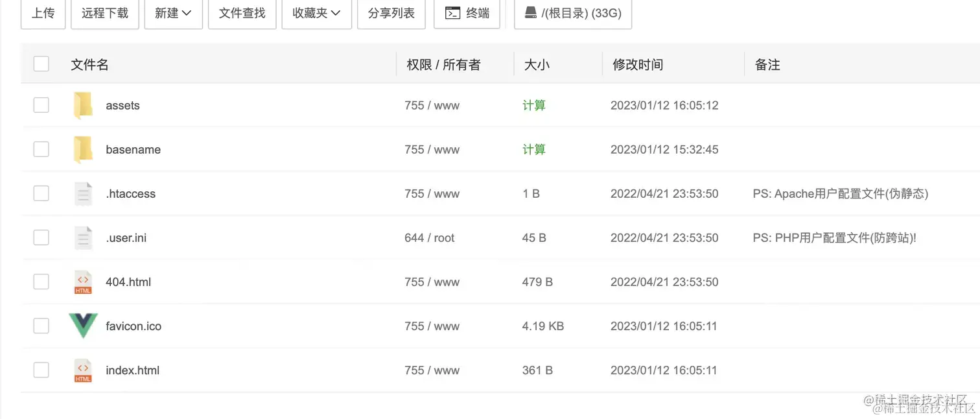Check the box for assets folder

(41, 105)
